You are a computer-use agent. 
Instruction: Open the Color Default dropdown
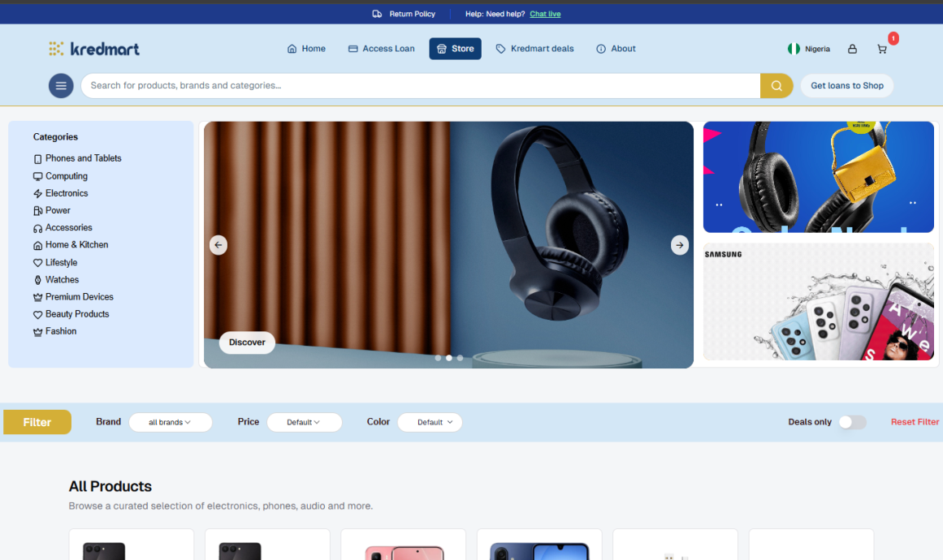pos(430,422)
